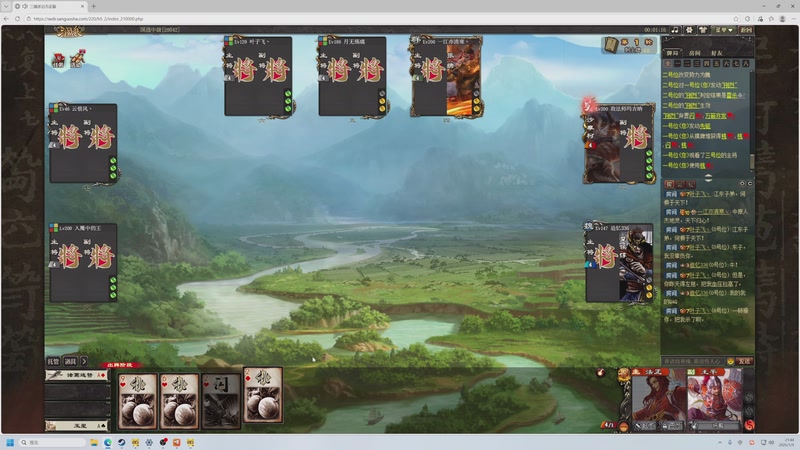Select the 六 seat filter button
Image resolution: width=800 pixels, height=450 pixels.
[726, 63]
